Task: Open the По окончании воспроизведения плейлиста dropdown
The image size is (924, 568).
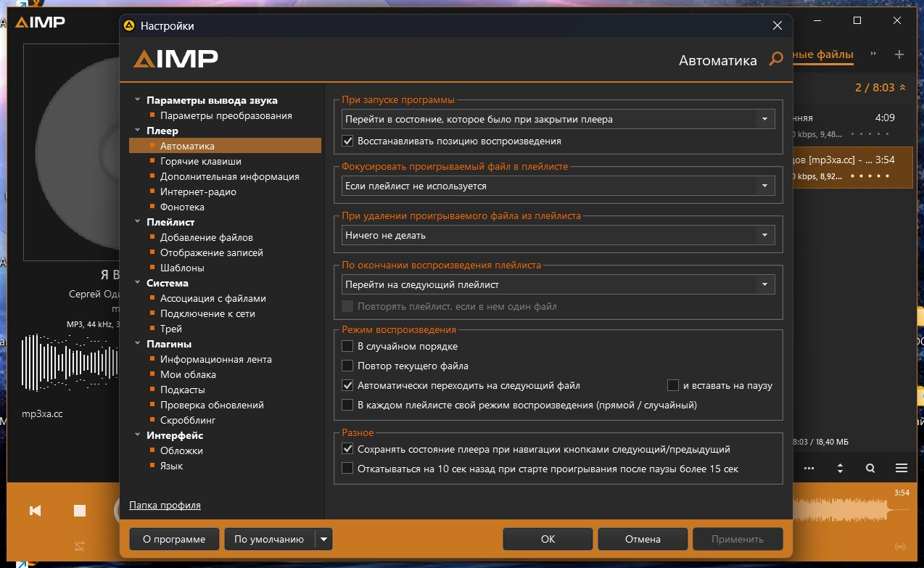Action: [x=558, y=284]
